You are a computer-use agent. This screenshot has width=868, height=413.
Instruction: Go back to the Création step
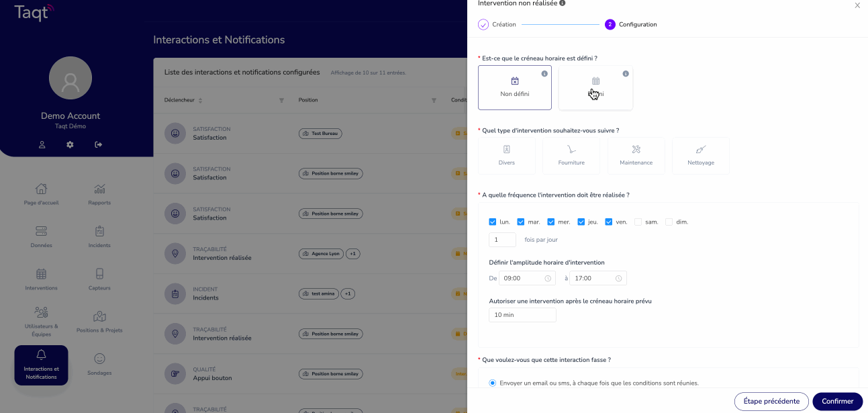497,25
